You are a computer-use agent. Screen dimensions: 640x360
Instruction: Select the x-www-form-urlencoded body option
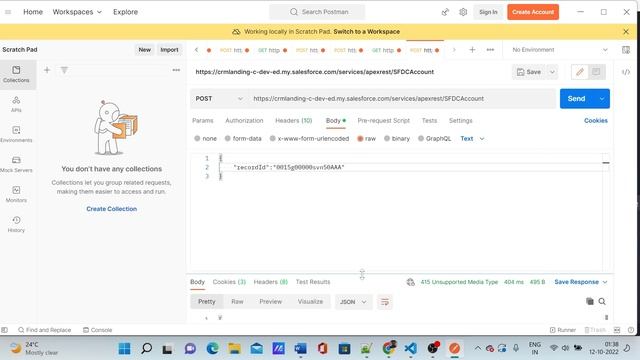[309, 138]
